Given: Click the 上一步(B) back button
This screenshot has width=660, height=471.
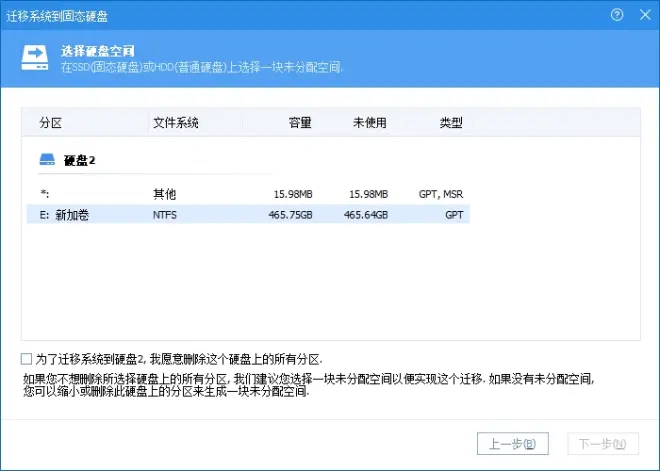Looking at the screenshot, I should click(x=512, y=444).
